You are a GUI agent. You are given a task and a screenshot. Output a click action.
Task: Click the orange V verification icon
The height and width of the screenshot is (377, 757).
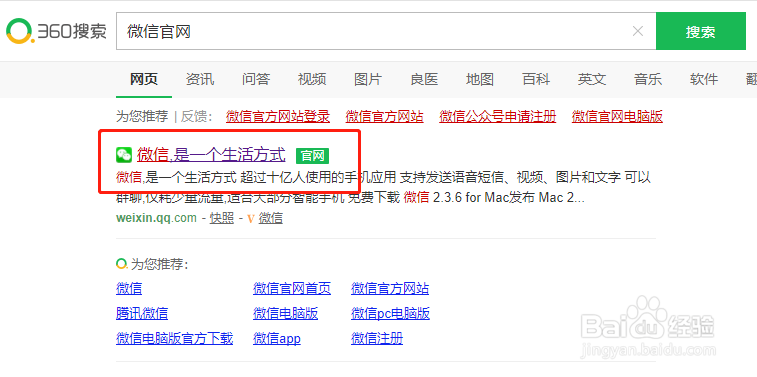point(251,219)
